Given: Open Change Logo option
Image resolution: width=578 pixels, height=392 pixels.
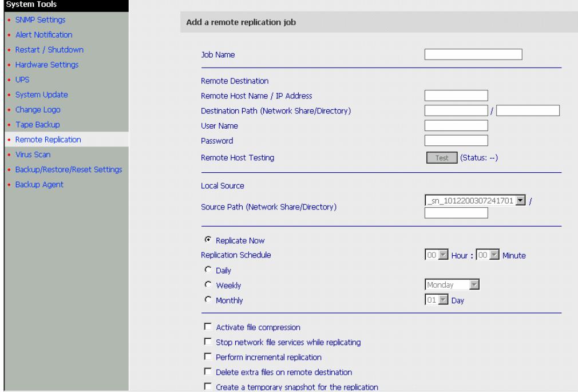Looking at the screenshot, I should [38, 110].
